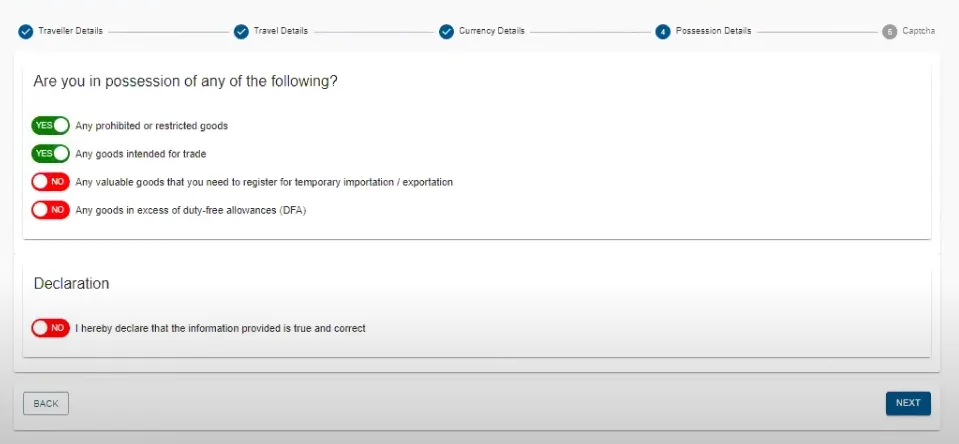Click the "I hereby declare" statement text

[220, 328]
